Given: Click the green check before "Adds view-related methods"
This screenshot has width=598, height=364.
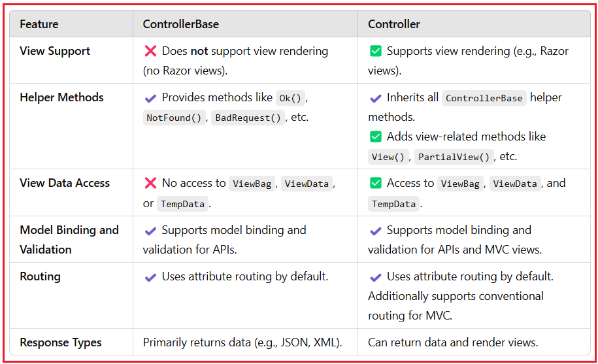Looking at the screenshot, I should (x=375, y=137).
